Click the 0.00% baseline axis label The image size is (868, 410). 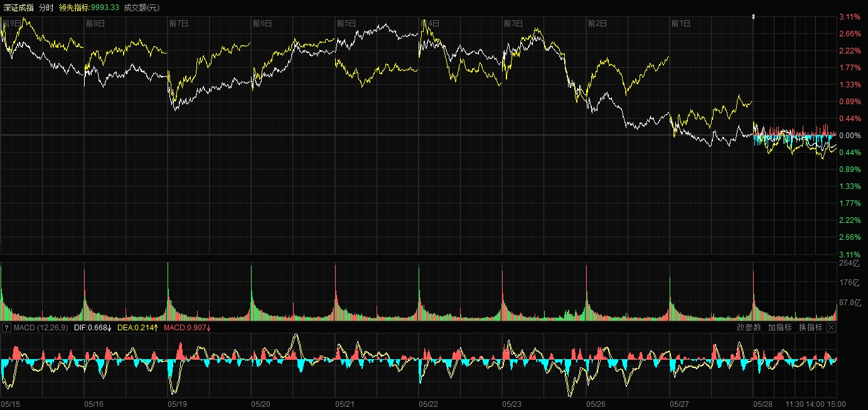pos(849,136)
